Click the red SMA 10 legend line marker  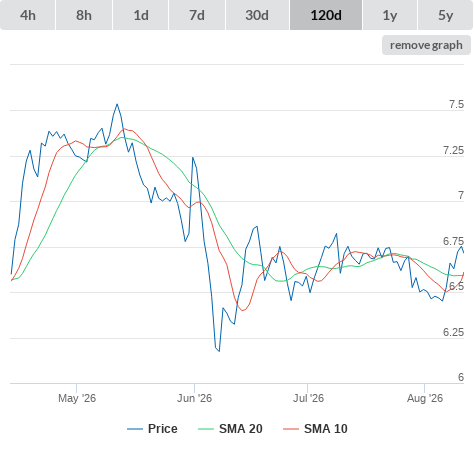click(x=291, y=429)
